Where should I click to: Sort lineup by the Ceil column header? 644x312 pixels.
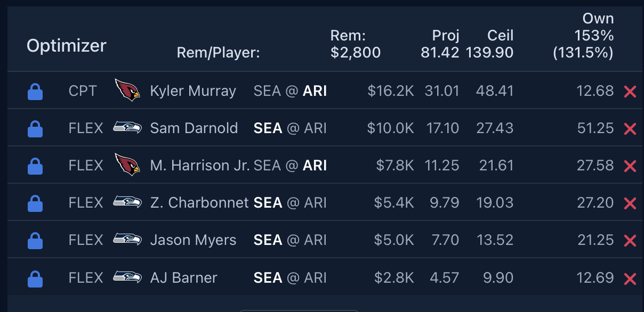(500, 36)
